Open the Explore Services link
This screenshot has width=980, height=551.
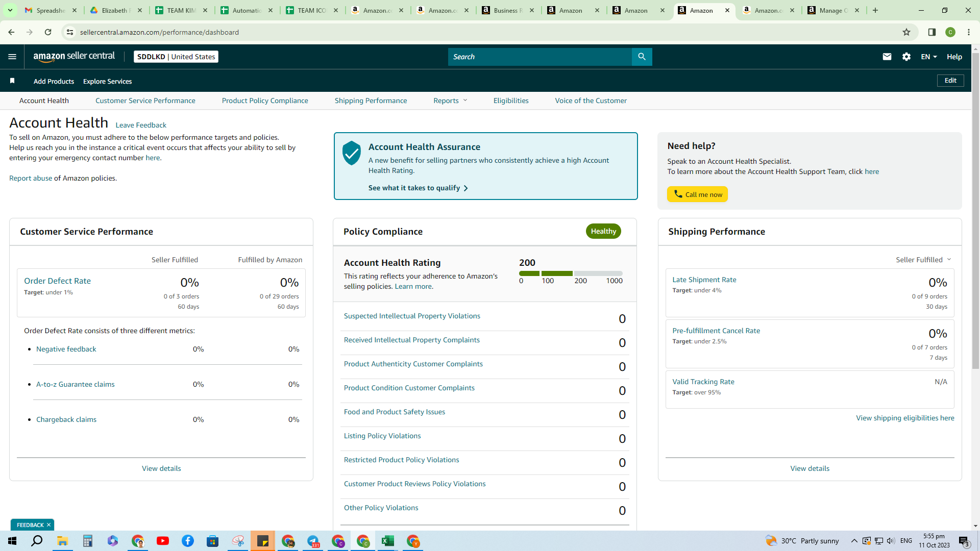(x=108, y=81)
